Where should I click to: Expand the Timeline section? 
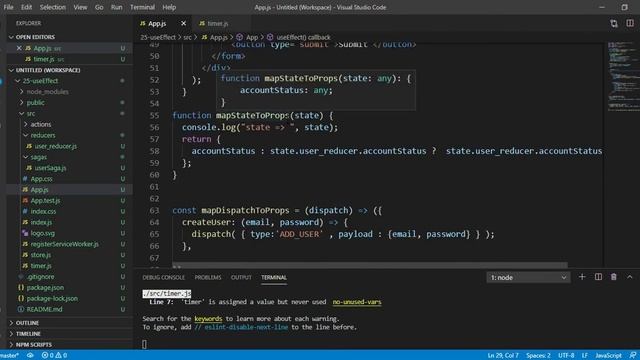28,334
